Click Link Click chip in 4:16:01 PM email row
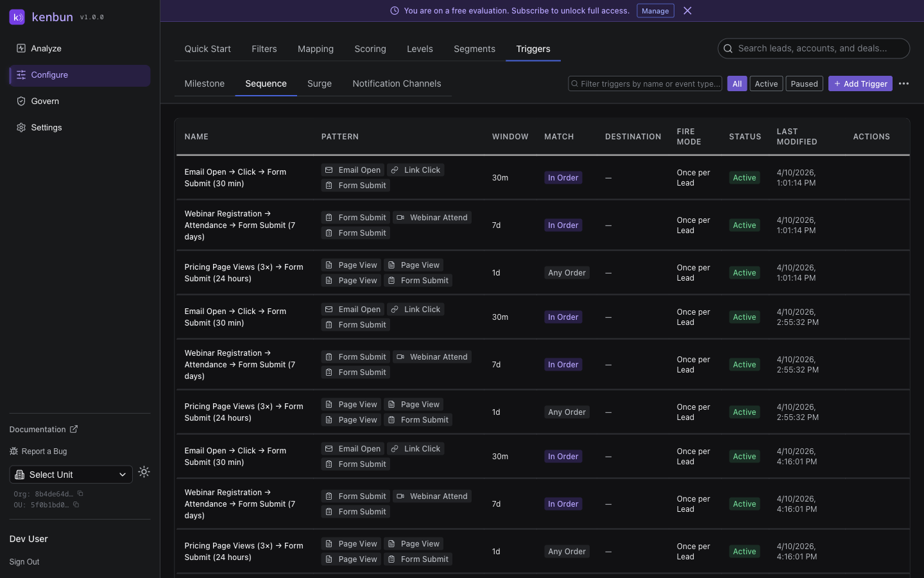The height and width of the screenshot is (578, 924). pyautogui.click(x=416, y=449)
